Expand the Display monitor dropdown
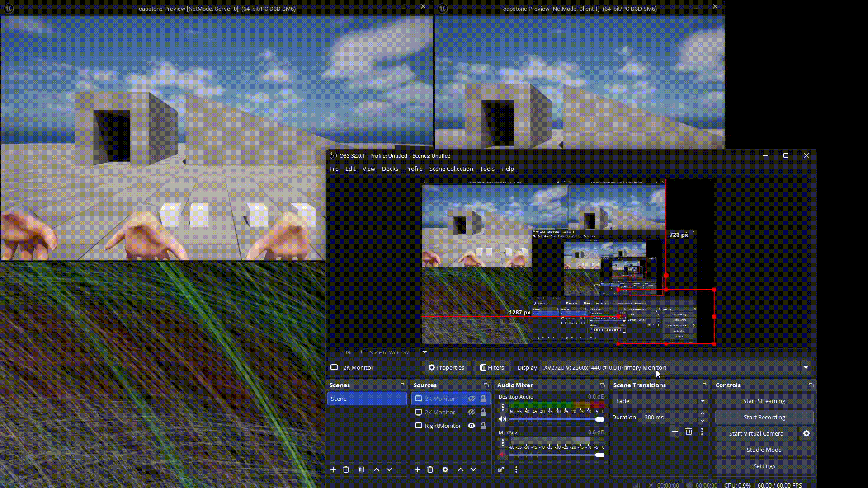 pos(805,367)
